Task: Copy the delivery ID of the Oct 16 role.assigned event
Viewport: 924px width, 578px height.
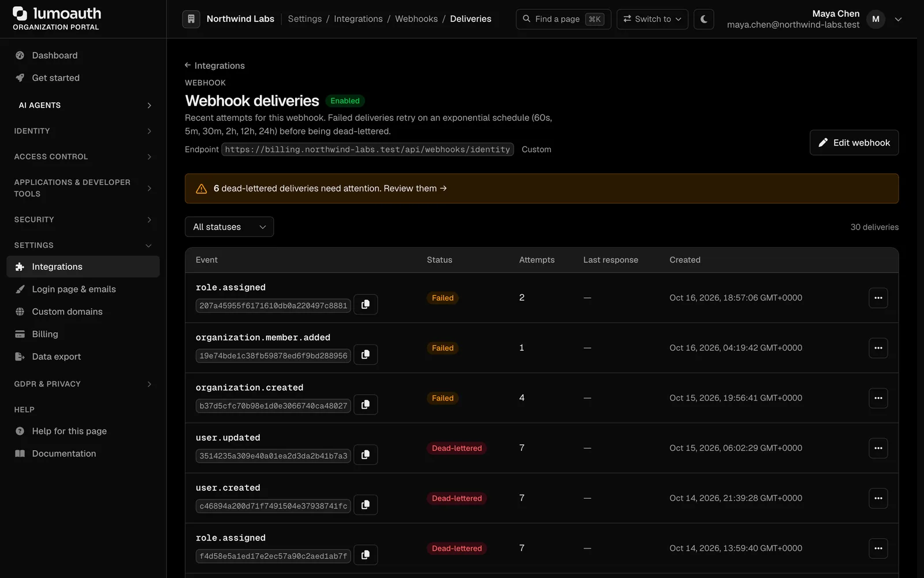Action: tap(366, 305)
